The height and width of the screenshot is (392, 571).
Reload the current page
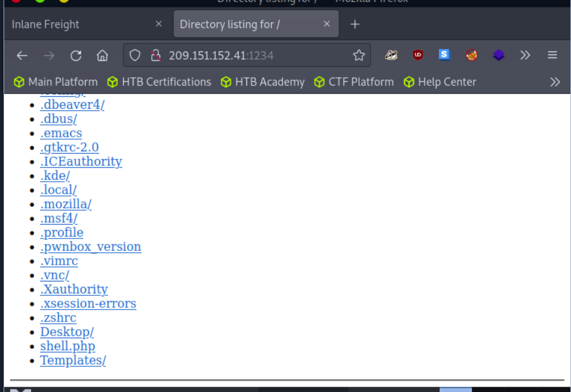76,56
